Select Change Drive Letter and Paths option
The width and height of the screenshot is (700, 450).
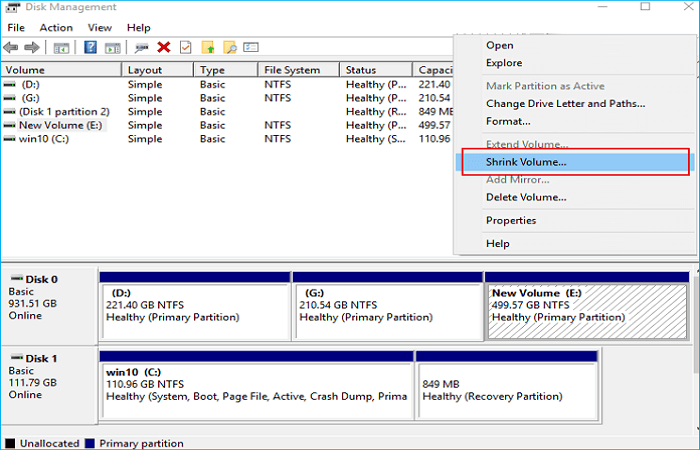565,103
